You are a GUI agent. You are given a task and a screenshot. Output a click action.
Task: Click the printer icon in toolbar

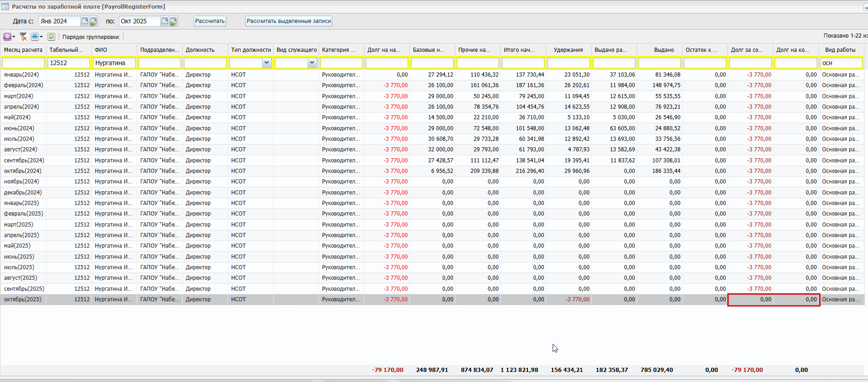35,37
